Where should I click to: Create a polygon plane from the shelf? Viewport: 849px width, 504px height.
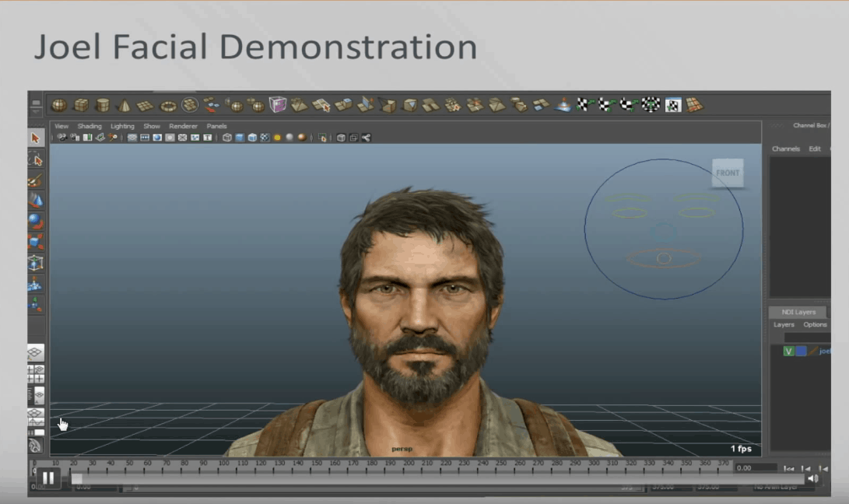(x=145, y=106)
